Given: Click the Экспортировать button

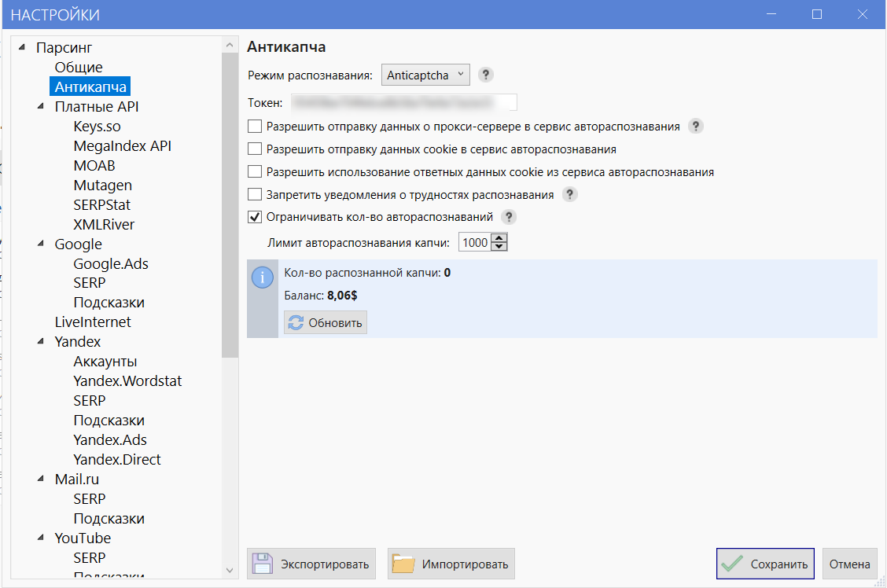Looking at the screenshot, I should pyautogui.click(x=311, y=564).
